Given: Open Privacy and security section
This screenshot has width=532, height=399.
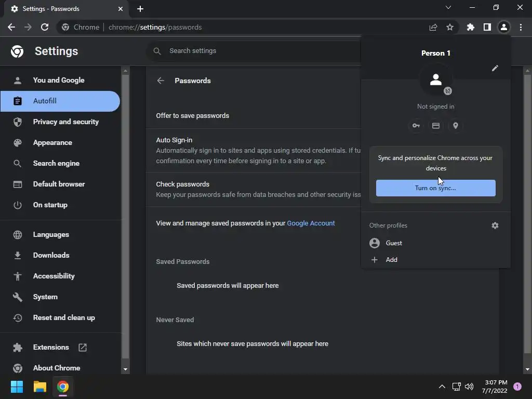Looking at the screenshot, I should [60, 122].
